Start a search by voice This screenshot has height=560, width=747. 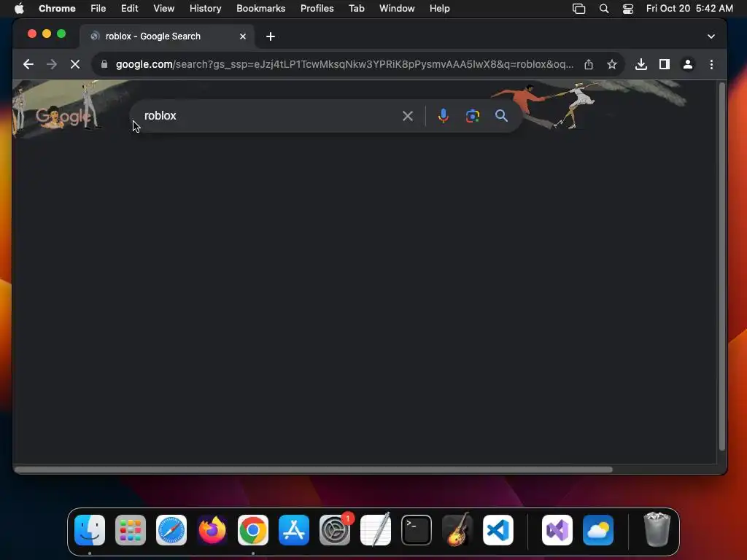click(x=443, y=116)
